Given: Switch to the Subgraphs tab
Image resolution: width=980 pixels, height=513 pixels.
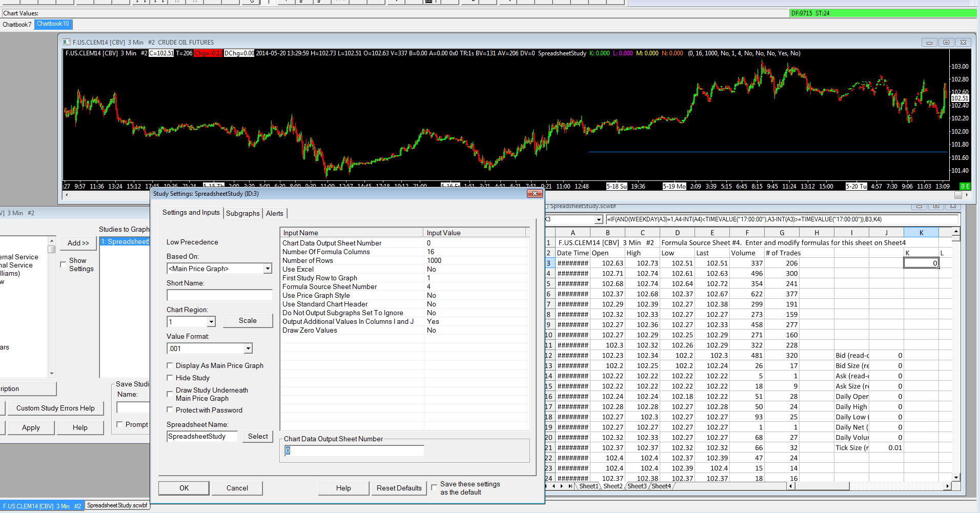Looking at the screenshot, I should 243,213.
